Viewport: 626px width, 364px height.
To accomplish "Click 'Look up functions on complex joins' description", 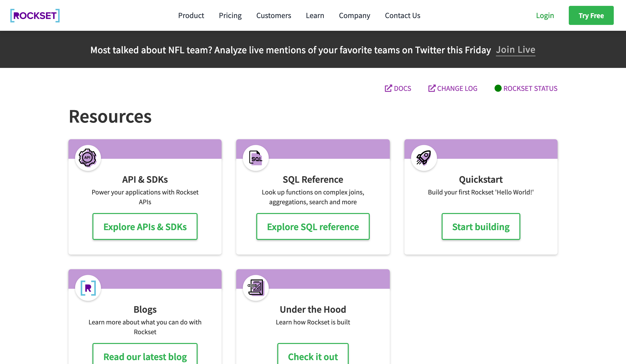I will (313, 197).
